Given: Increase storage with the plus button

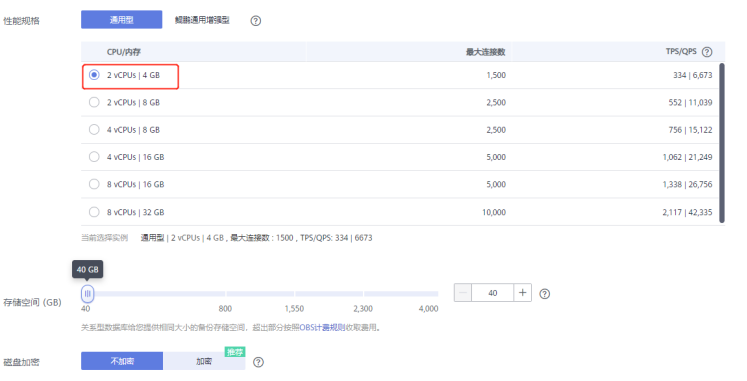Looking at the screenshot, I should point(523,292).
